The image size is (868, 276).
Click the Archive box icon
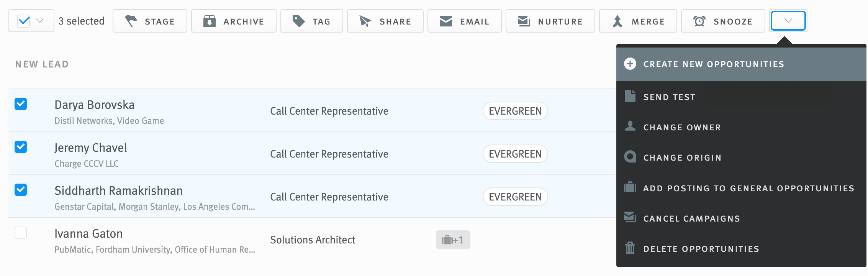pos(209,21)
